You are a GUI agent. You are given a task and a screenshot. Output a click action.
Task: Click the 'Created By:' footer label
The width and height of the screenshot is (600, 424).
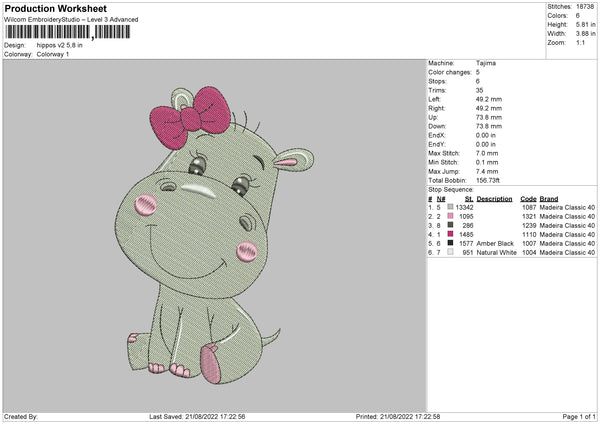tap(21, 416)
